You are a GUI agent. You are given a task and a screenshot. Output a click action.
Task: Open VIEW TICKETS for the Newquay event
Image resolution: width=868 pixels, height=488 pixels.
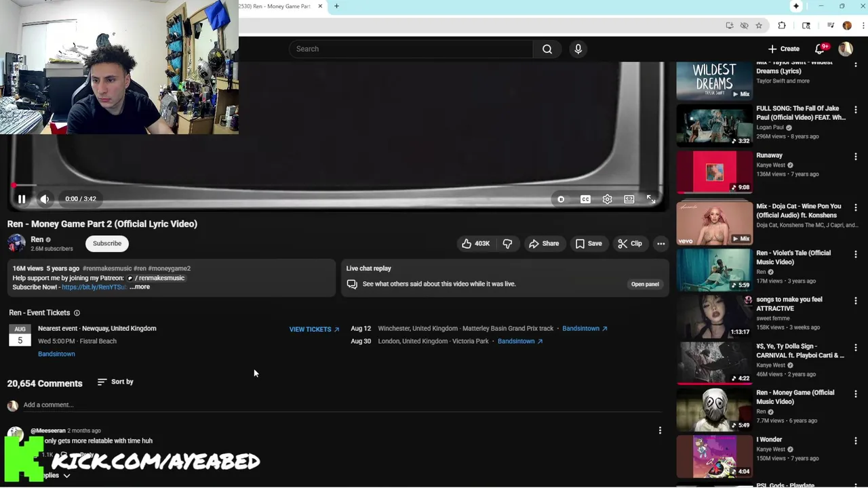tap(314, 329)
